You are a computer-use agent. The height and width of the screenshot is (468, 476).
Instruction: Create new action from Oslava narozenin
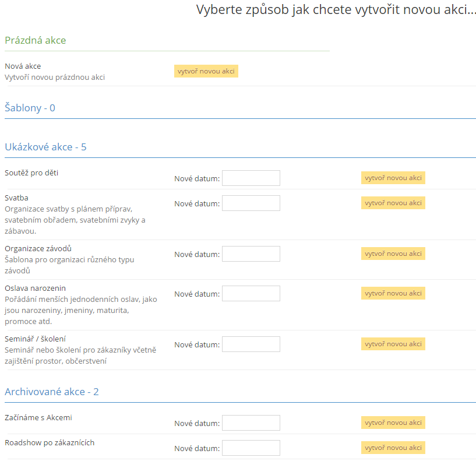click(393, 293)
